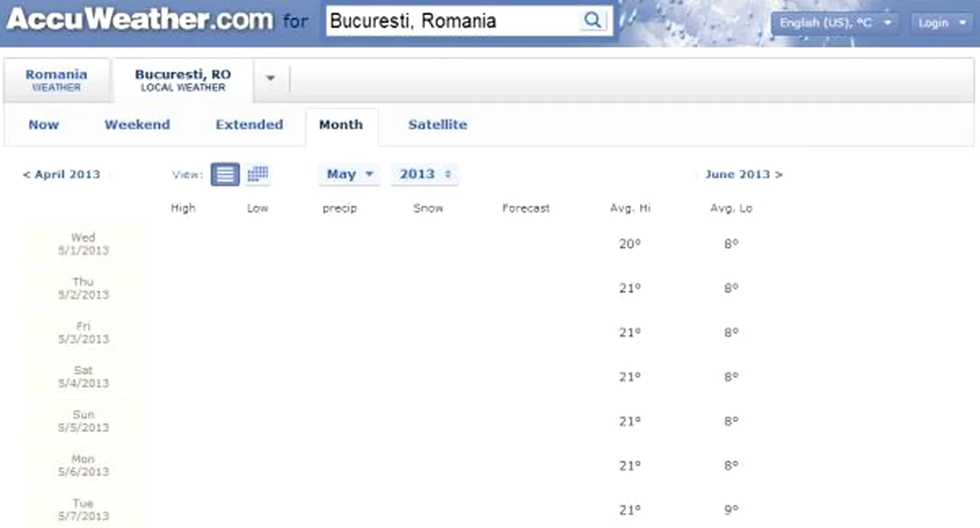
Task: Select the Extended forecast tab
Action: (x=249, y=125)
